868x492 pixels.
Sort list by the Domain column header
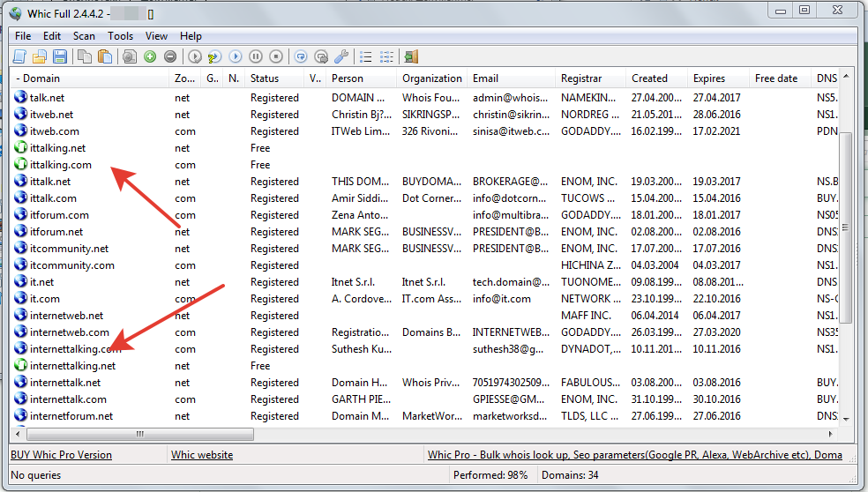(x=88, y=78)
